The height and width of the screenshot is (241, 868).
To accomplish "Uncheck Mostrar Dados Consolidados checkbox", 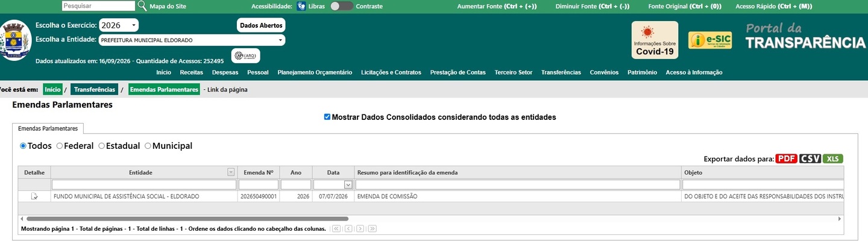I will pyautogui.click(x=327, y=117).
